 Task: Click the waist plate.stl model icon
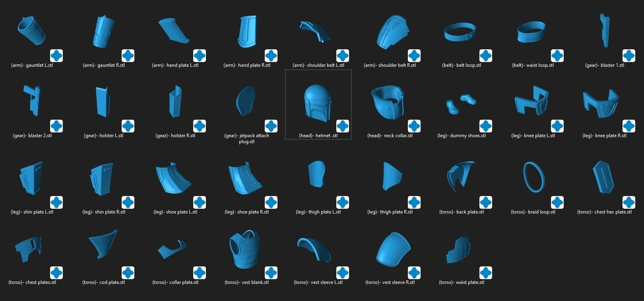459,250
